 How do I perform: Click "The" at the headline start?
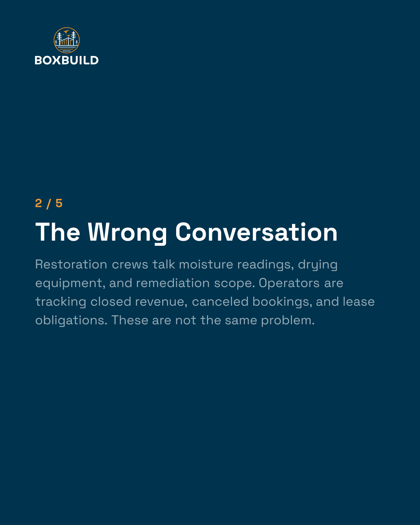click(x=58, y=232)
